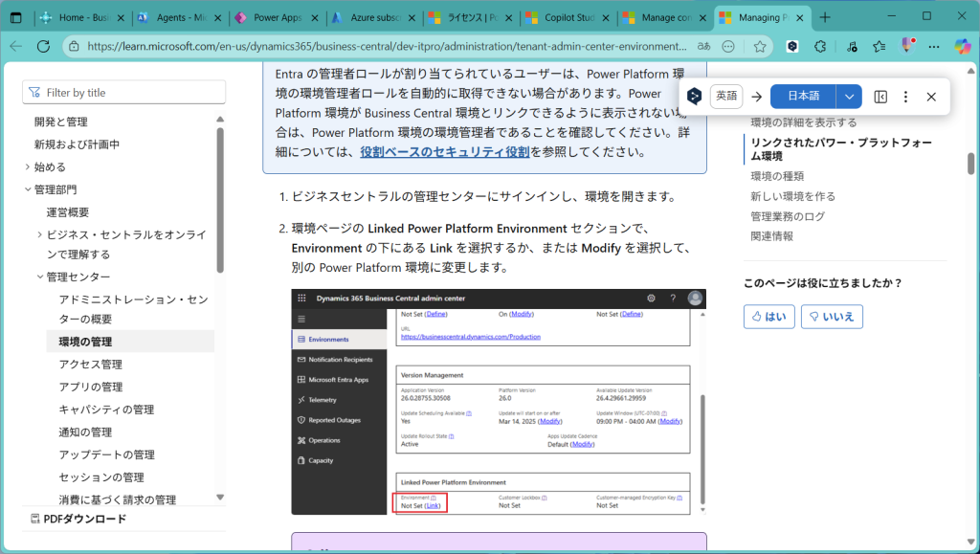Select キャパシティの管理 in the navigation tree
This screenshot has width=980, height=554.
(106, 410)
